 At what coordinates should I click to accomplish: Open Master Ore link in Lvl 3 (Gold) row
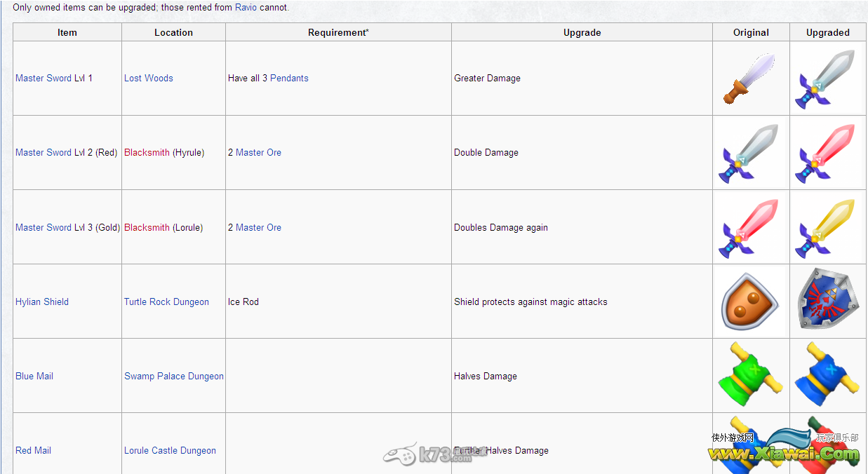click(x=258, y=228)
